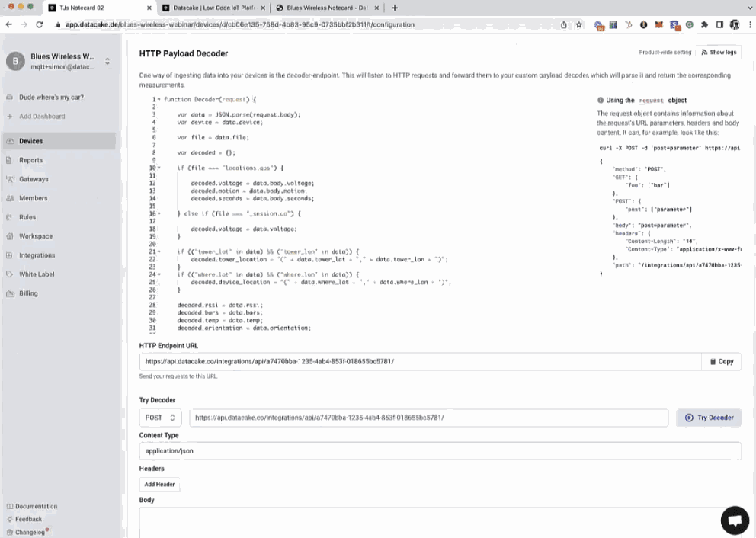This screenshot has width=756, height=538.
Task: Click the Content Type field
Action: coord(440,450)
